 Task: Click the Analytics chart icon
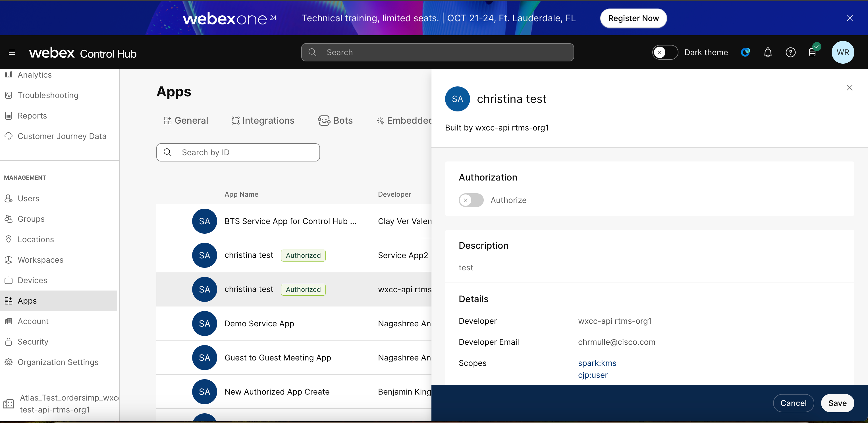(x=9, y=75)
